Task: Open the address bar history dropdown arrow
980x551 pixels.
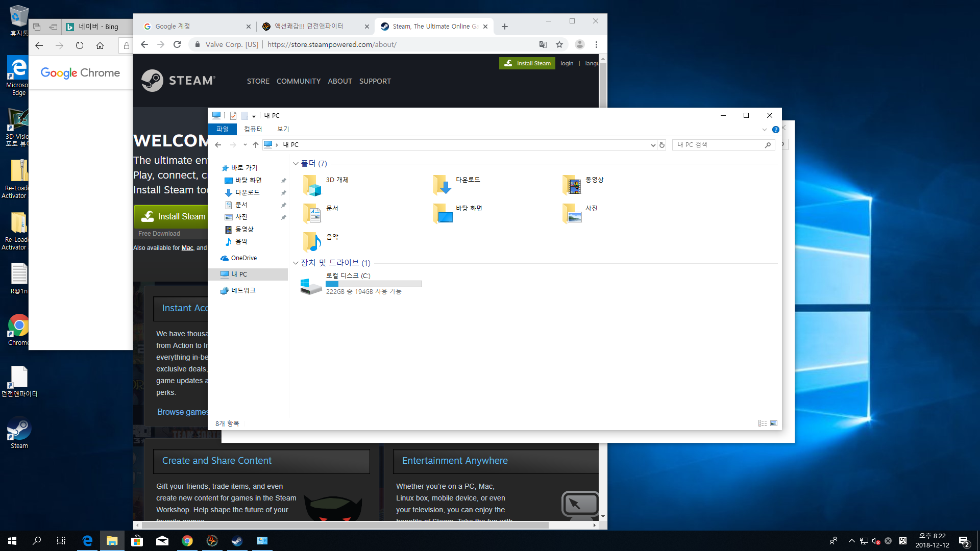Action: [x=653, y=145]
